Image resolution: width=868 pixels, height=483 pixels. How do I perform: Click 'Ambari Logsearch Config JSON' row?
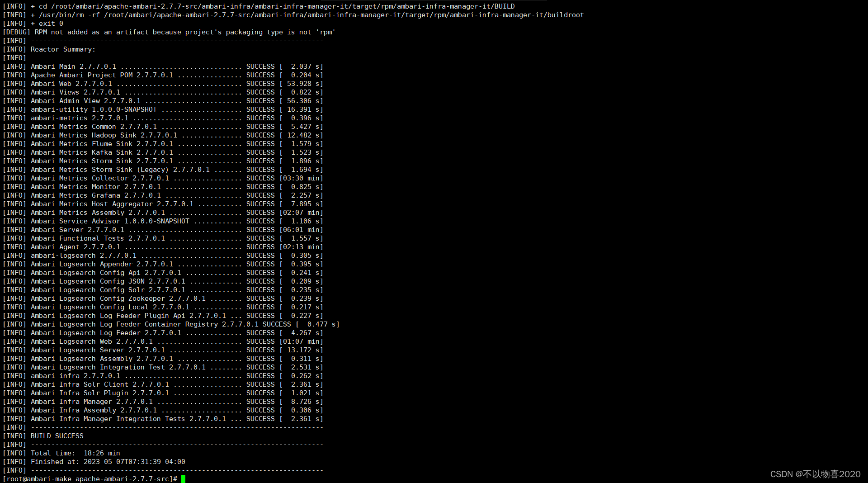pos(163,281)
